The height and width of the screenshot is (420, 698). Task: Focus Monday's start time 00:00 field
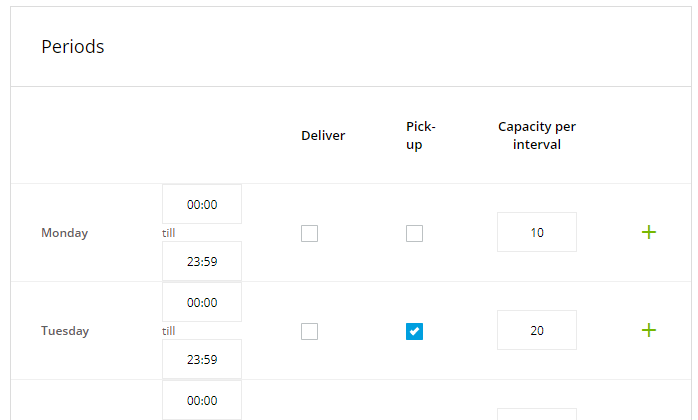coord(202,204)
